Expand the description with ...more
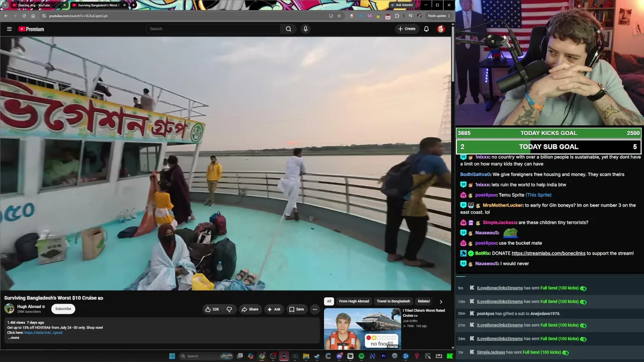This screenshot has width=644, height=362. (x=14, y=338)
